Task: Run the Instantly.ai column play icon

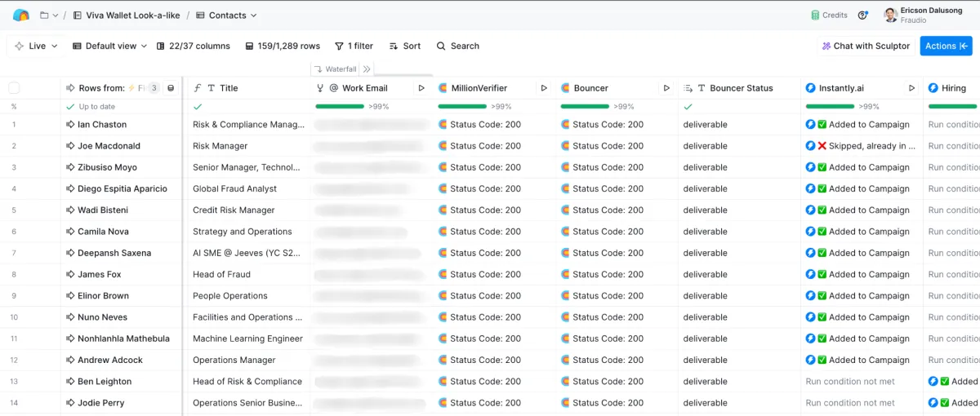Action: (912, 88)
